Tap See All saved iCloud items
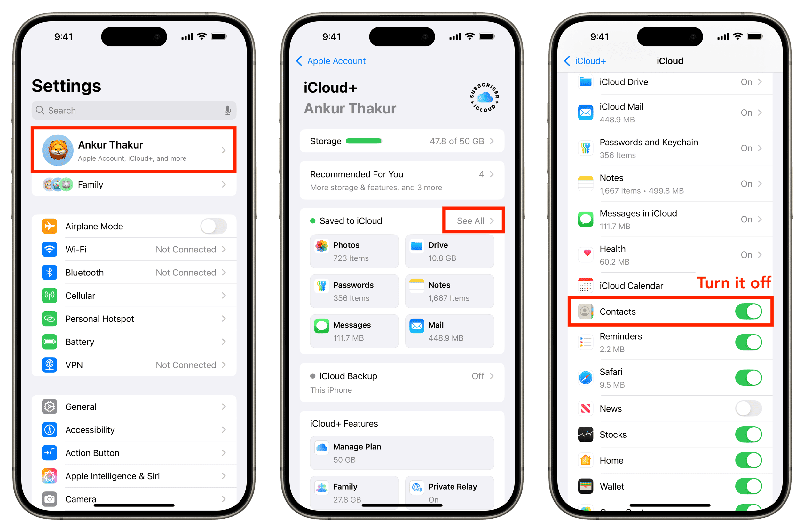This screenshot has width=804, height=532. point(472,220)
